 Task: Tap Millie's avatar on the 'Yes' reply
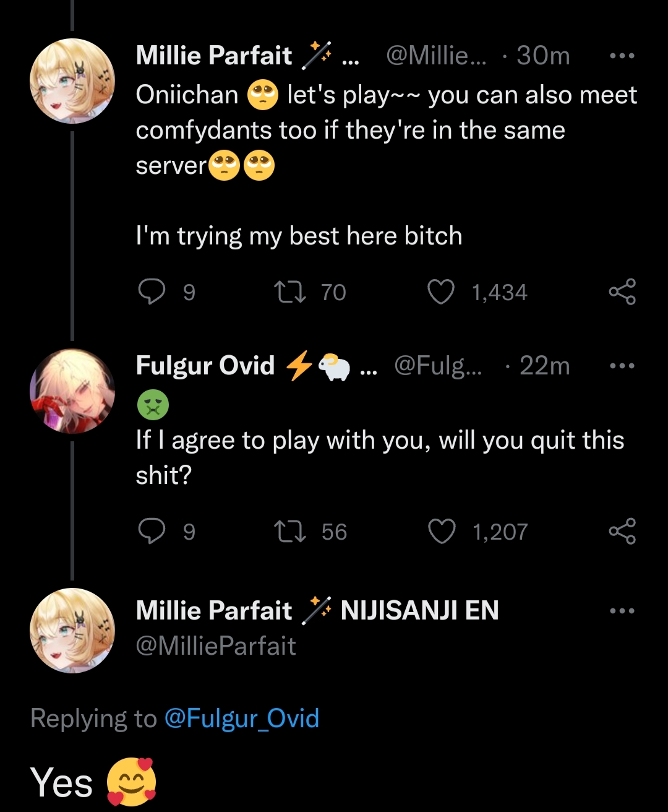point(72,630)
